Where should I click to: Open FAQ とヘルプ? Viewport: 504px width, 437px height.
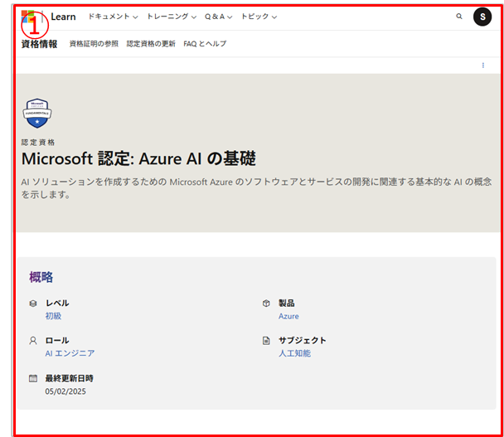[x=205, y=44]
